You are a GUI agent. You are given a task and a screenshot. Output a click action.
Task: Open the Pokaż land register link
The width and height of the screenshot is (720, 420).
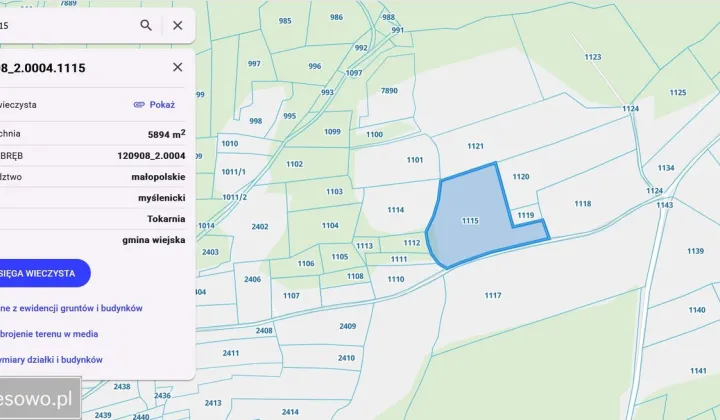click(162, 104)
